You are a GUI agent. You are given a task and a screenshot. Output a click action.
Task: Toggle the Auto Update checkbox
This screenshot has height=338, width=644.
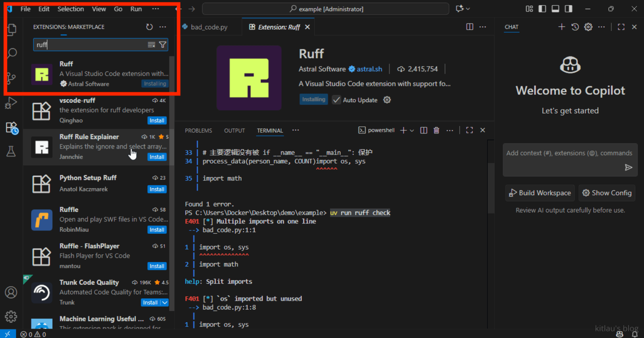[336, 100]
